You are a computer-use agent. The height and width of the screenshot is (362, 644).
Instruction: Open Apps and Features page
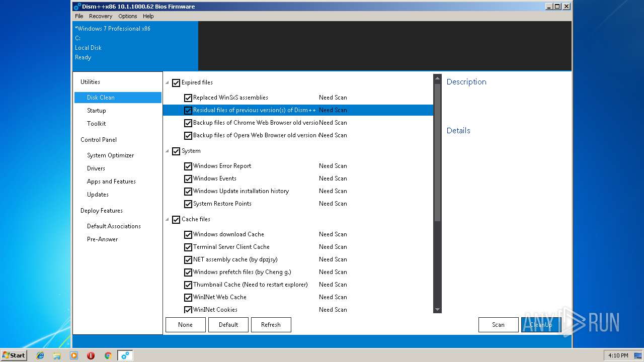111,182
